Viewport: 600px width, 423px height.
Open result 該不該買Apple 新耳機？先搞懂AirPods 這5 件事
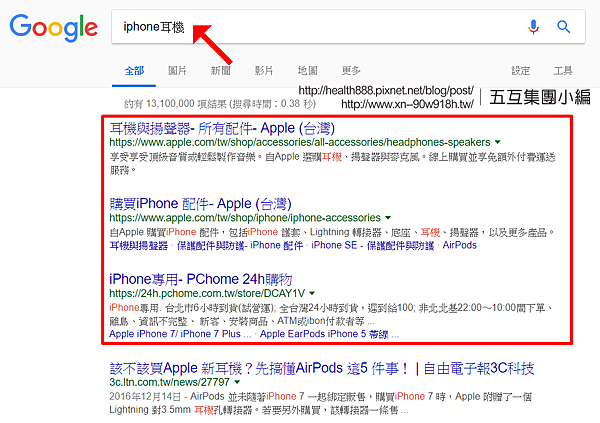coord(321,368)
